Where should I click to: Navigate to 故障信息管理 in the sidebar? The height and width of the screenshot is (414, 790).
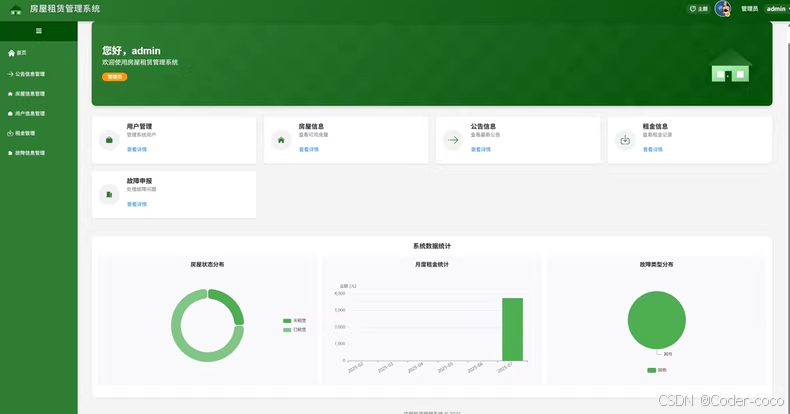39,153
